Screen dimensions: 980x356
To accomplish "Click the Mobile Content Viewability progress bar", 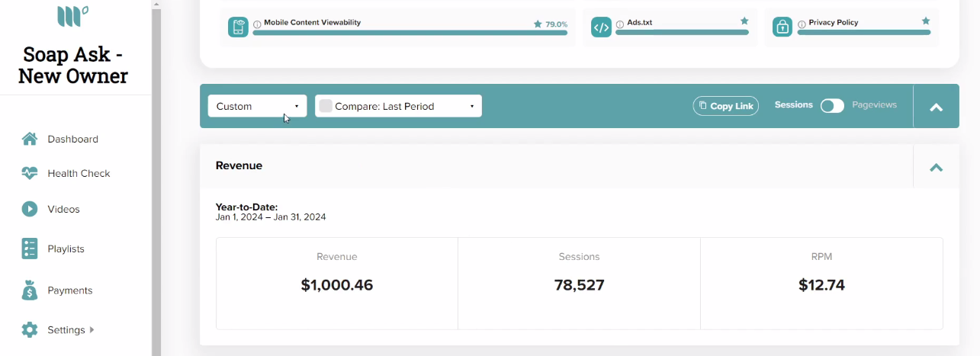I will tap(410, 33).
